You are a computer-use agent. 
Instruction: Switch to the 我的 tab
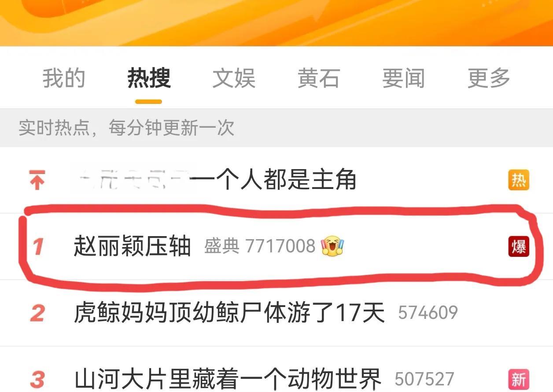63,78
